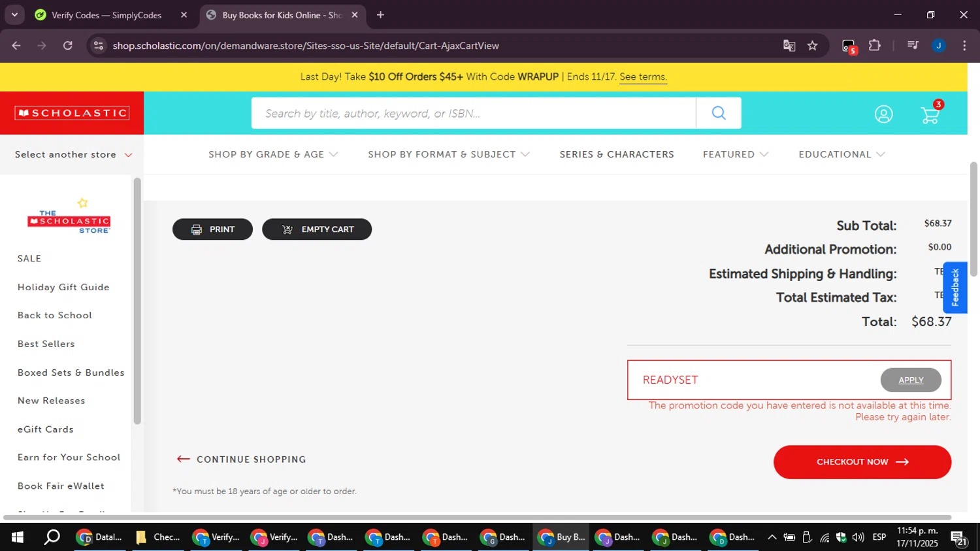Open the shopping cart icon
980x551 pixels.
(x=930, y=115)
